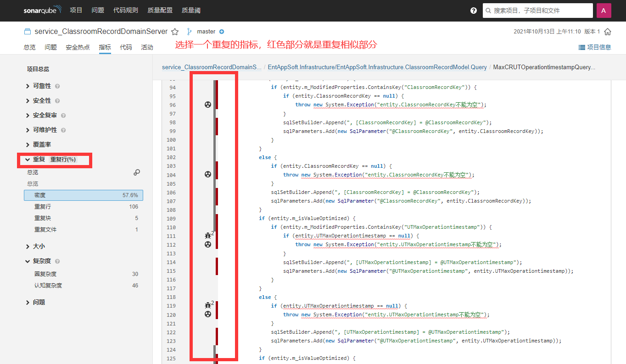Select the 重复块 5 metric
The image size is (626, 364).
84,218
